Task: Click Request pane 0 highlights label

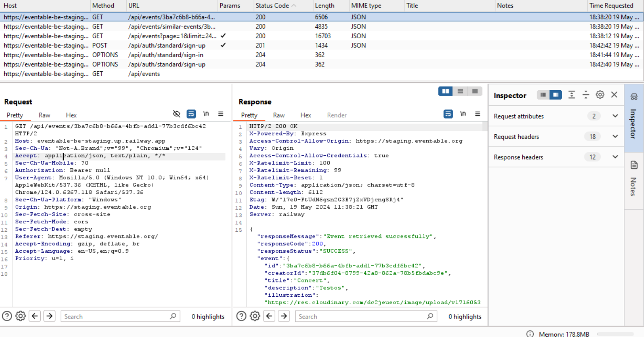Action: 208,316
